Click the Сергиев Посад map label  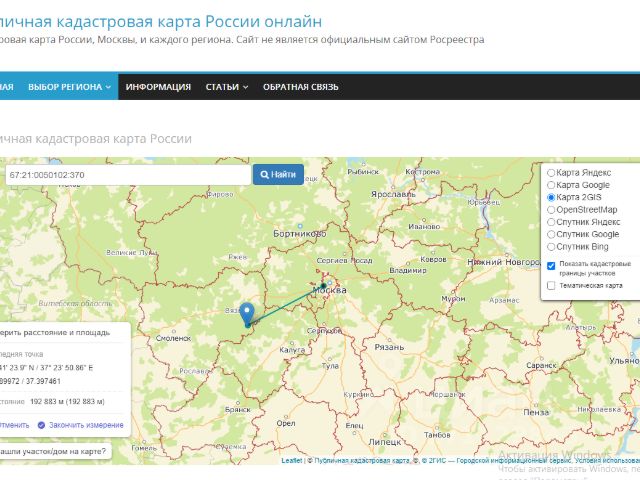(344, 260)
